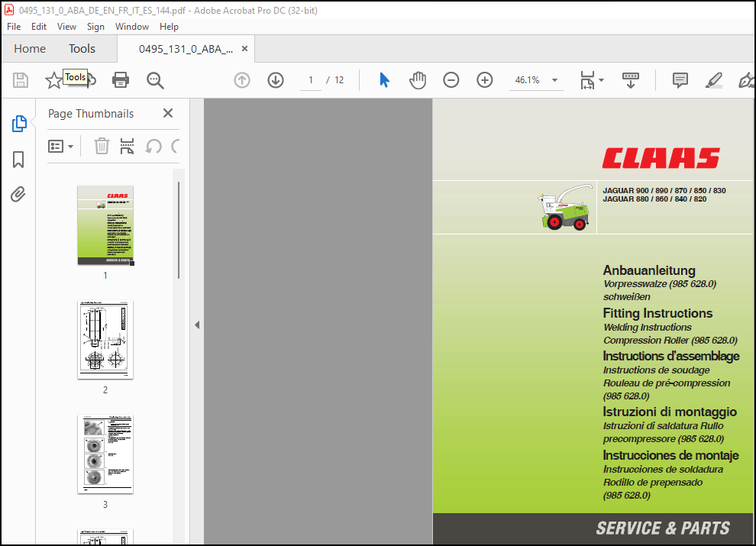
Task: Rotate pages counterclockwise icon
Action: 153,146
